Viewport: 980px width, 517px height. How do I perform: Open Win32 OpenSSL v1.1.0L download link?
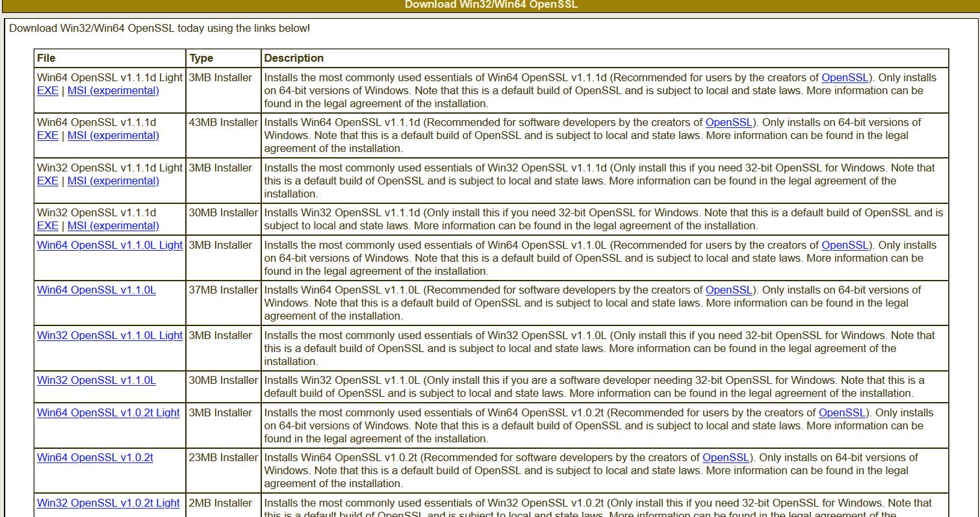(96, 381)
